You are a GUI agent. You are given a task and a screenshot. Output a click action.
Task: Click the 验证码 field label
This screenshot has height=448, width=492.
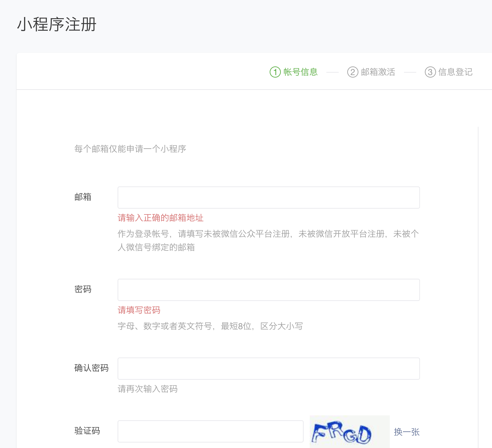pyautogui.click(x=87, y=431)
